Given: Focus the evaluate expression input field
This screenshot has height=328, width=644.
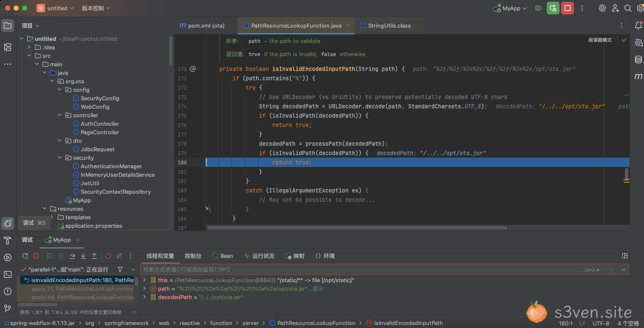Looking at the screenshot, I should coord(361,269).
